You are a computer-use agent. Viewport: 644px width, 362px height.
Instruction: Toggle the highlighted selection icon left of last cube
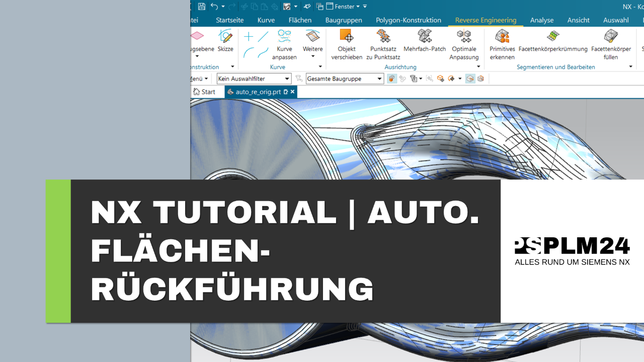coord(470,78)
